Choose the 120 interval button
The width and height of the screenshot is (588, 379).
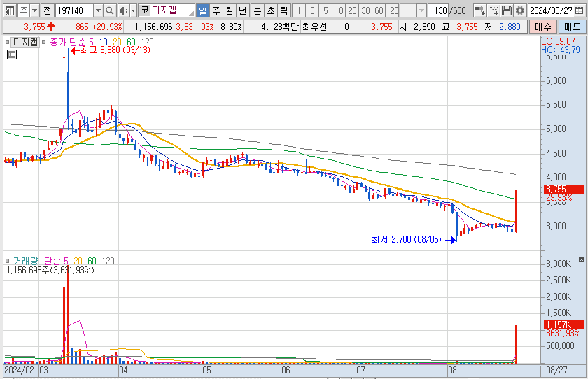[392, 10]
